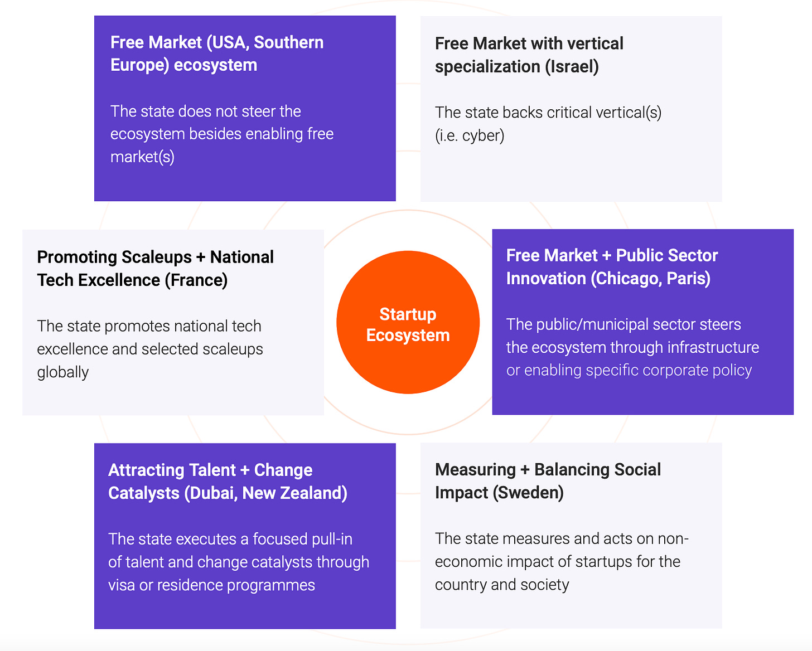Select the Free Market + Public Sector Innovation heading
The height and width of the screenshot is (651, 812).
(612, 266)
